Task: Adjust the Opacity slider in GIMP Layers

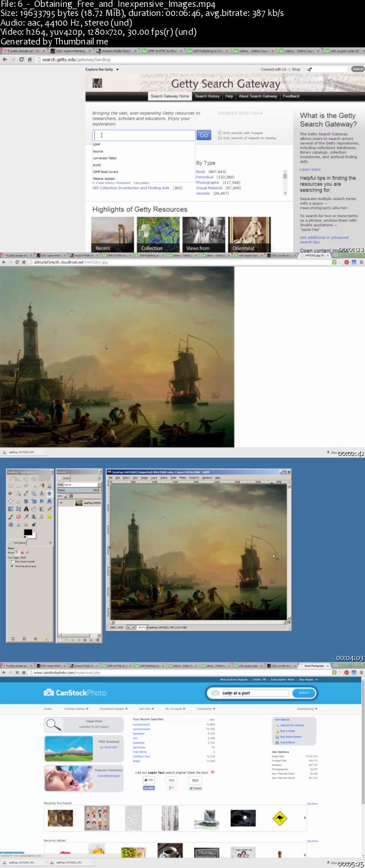Action: click(79, 490)
